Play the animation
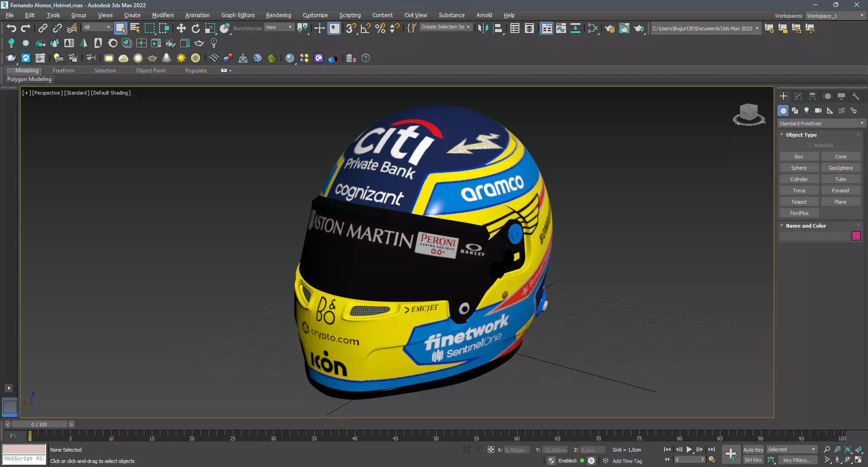 (689, 450)
